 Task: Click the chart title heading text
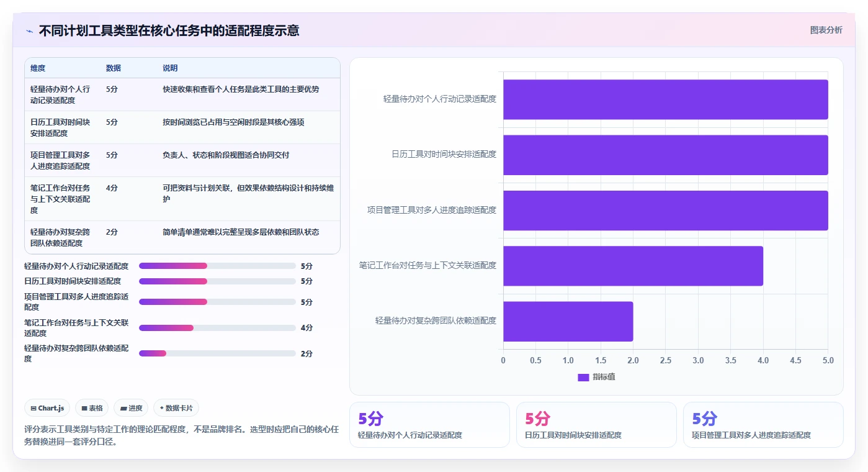[x=169, y=30]
